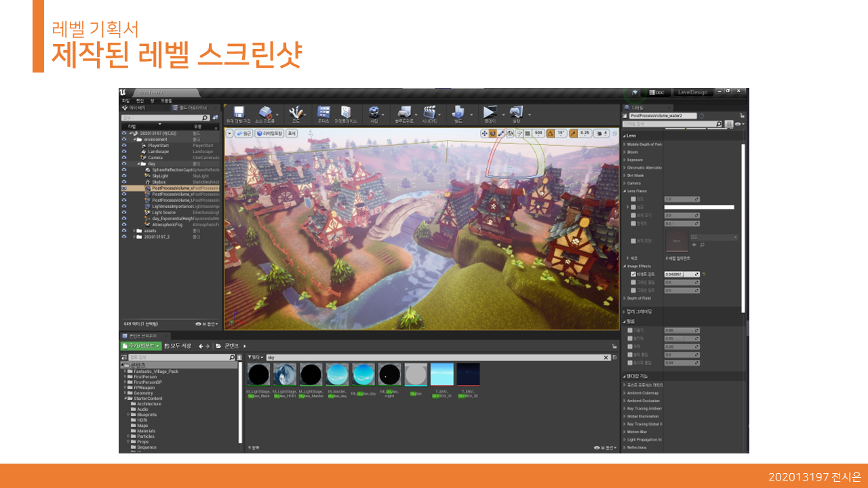868x488 pixels.
Task: Click the Launch toolbar icon
Action: pos(516,112)
